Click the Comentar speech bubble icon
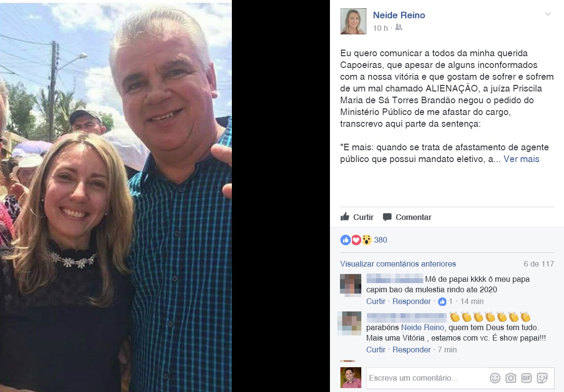This screenshot has width=564, height=392. [387, 217]
